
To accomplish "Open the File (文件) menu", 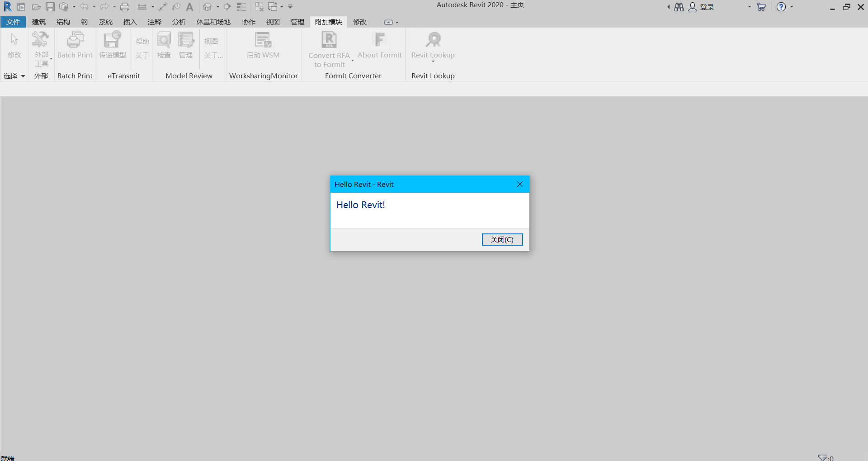I will 13,22.
